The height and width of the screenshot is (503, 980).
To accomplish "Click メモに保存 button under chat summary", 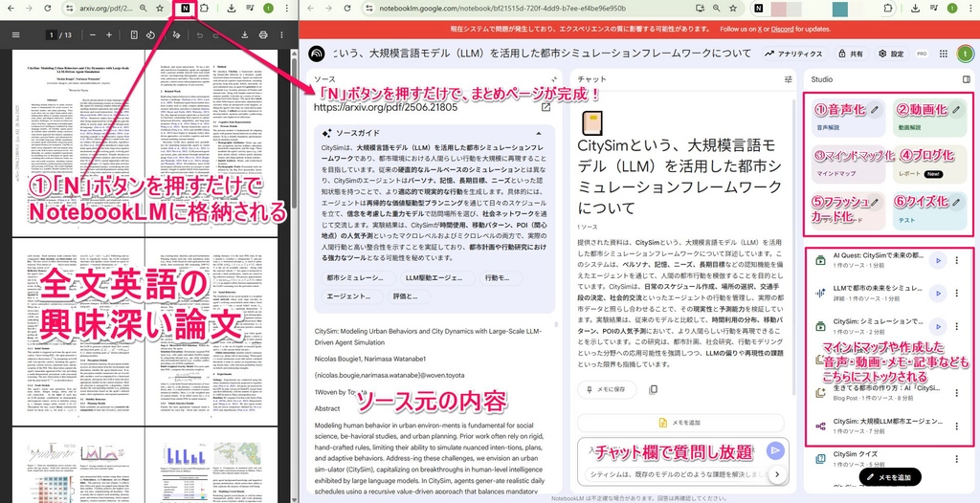I will point(606,389).
